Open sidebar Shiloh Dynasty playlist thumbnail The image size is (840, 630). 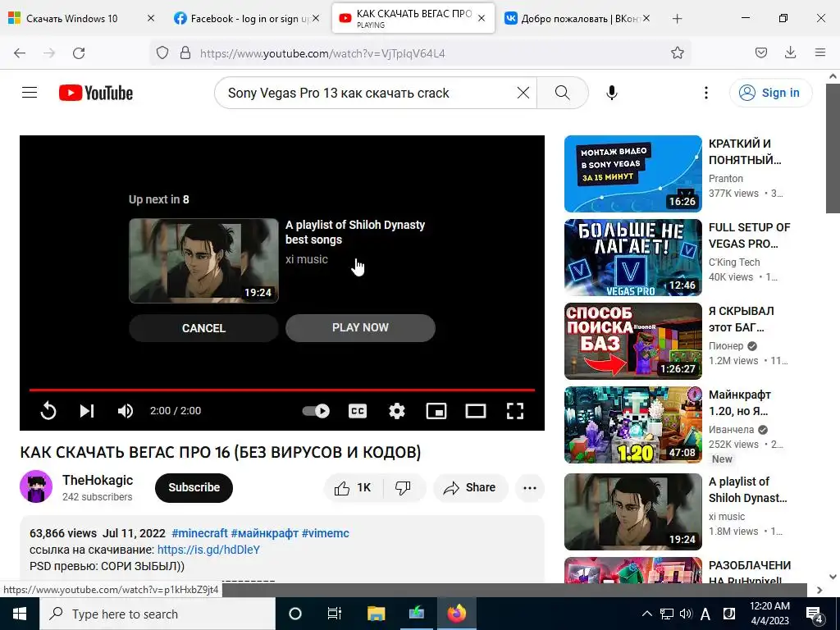pyautogui.click(x=632, y=512)
